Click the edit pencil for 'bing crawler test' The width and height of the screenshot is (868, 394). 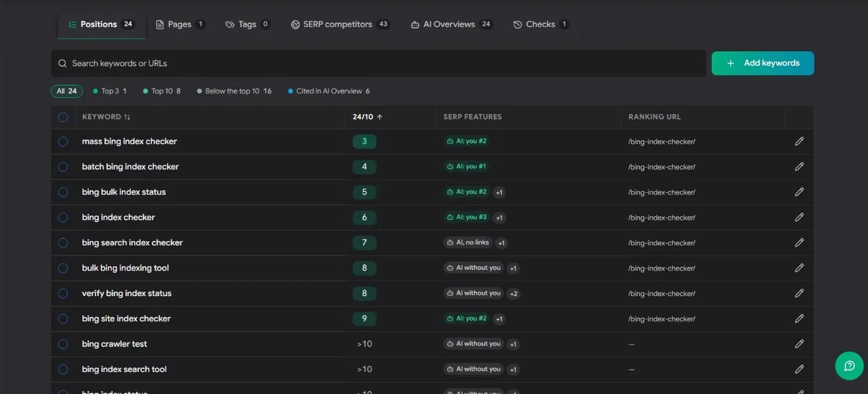tap(799, 344)
